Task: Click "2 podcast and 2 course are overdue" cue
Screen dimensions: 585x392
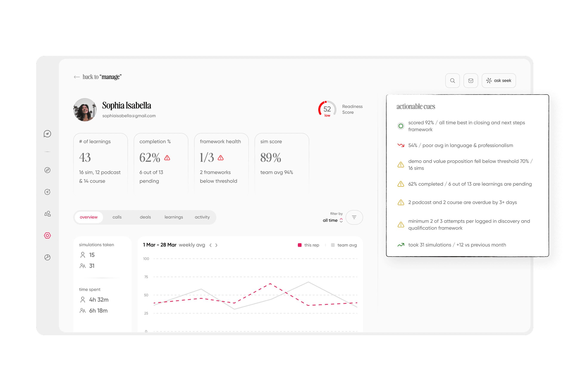Action: 462,202
